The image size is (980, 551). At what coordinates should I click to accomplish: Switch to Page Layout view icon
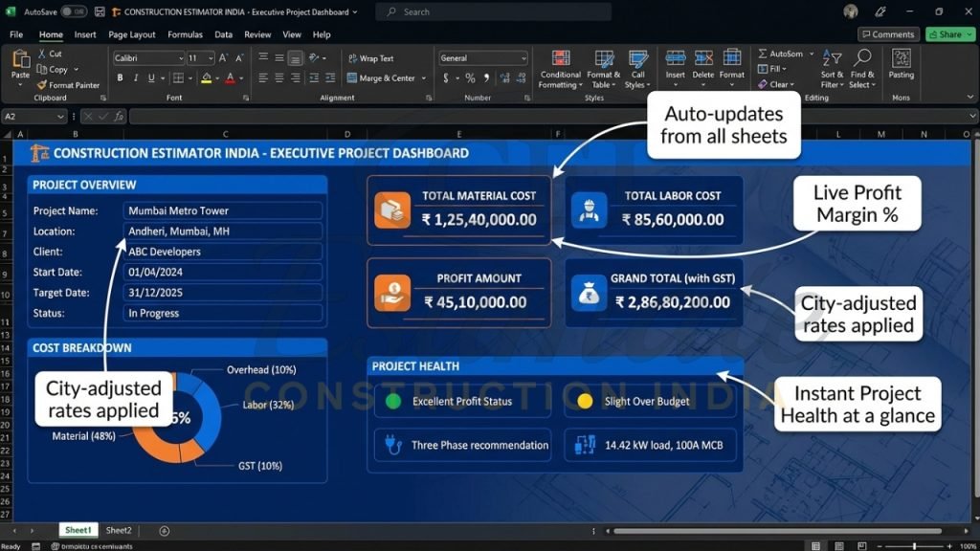[839, 546]
